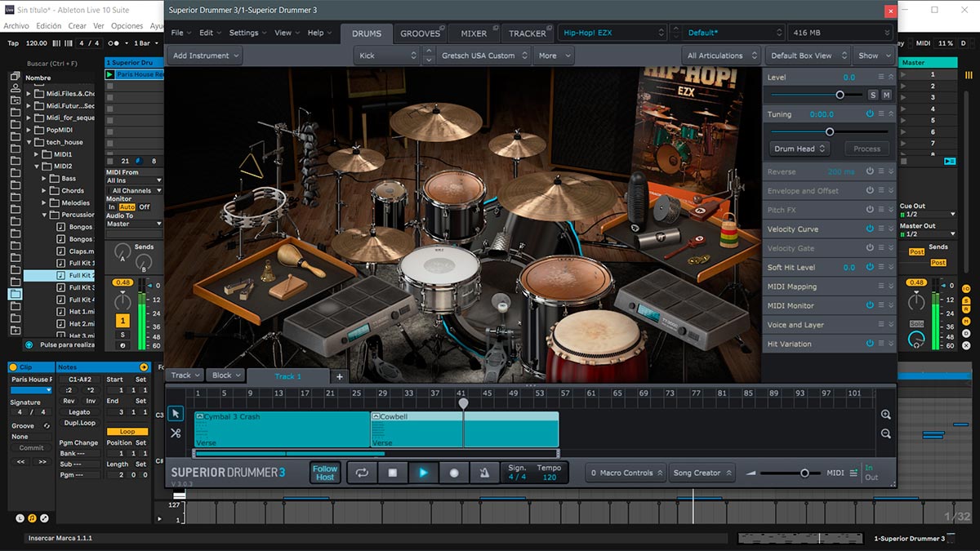
Task: Collapse the MIDI2 folder in Ableton browser
Action: [x=38, y=166]
